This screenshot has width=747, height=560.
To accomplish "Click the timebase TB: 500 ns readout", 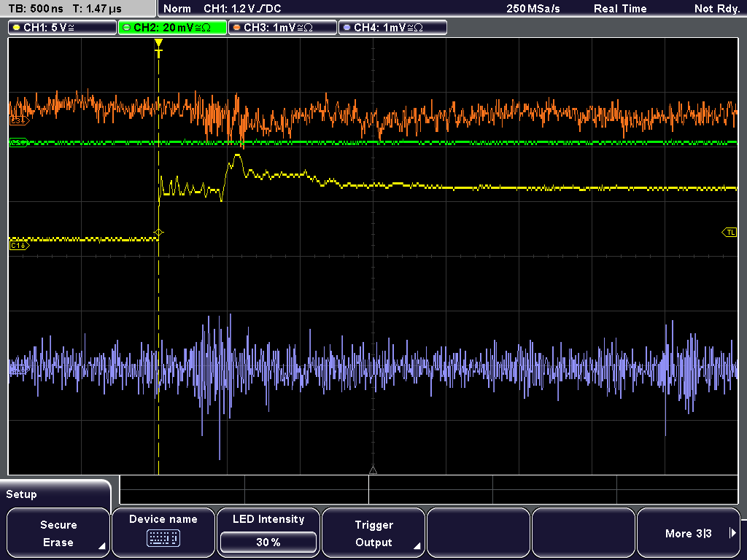I will coord(36,9).
